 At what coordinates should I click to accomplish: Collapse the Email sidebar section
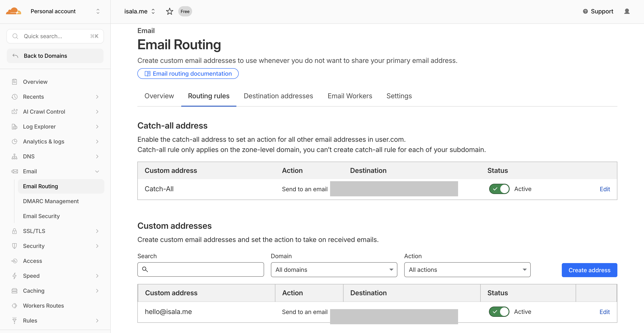click(97, 171)
